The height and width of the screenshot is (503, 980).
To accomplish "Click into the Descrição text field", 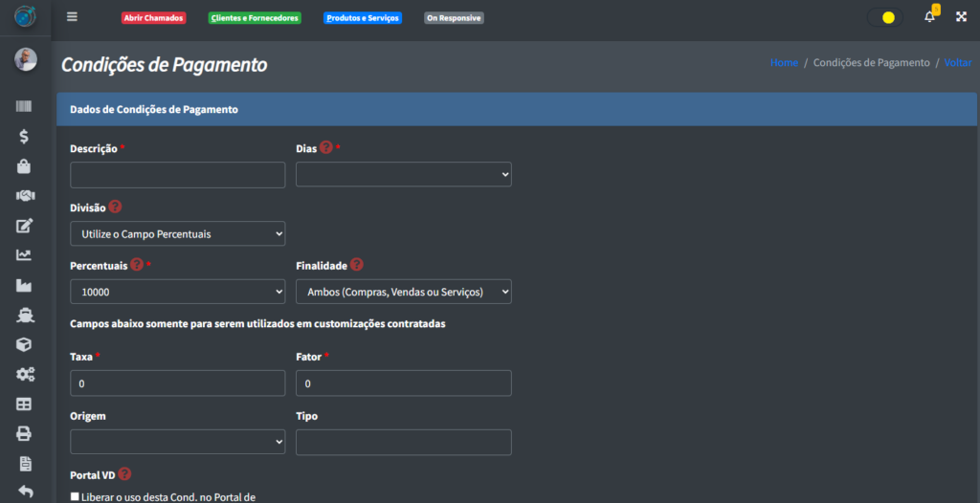I will pos(177,175).
